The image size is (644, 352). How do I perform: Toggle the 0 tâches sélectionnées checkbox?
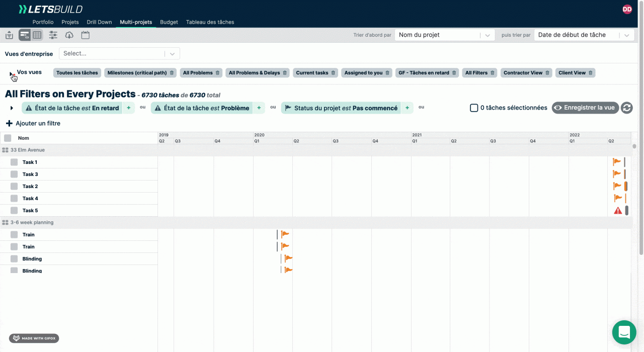[474, 108]
